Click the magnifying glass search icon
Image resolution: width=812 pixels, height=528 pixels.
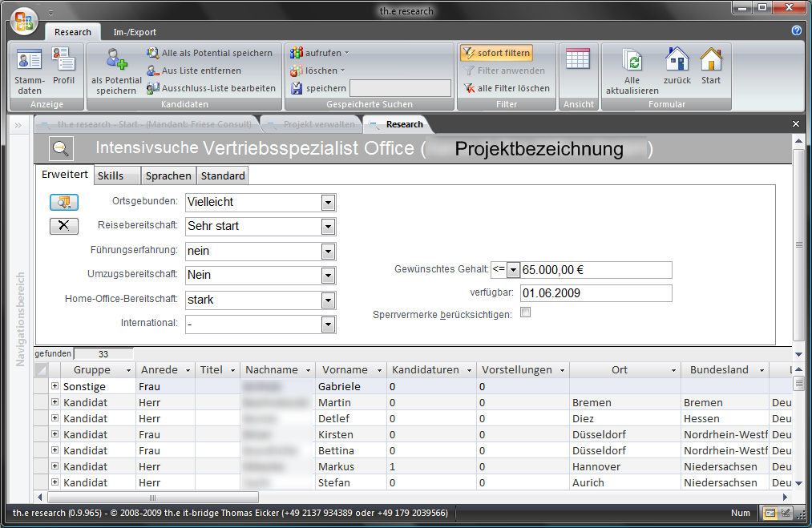pos(61,148)
